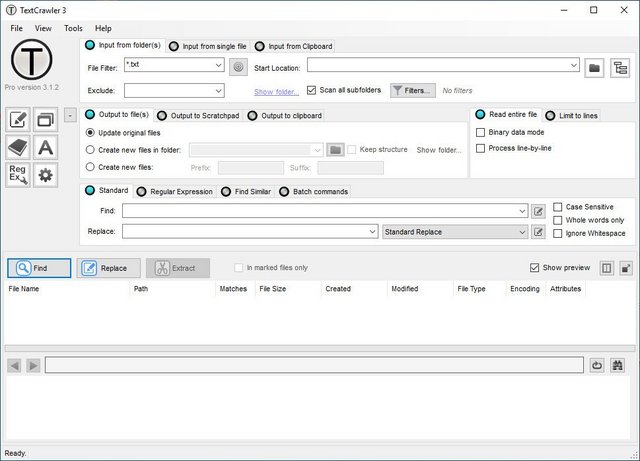Enable Ignore Whitespace option
Image resolution: width=640 pixels, height=461 pixels.
click(558, 234)
